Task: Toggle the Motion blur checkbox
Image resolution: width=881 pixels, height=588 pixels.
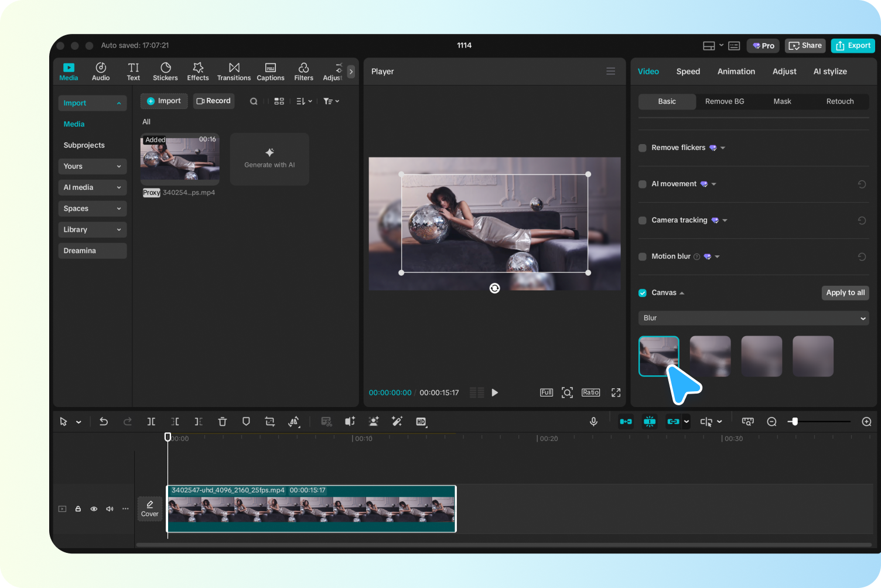Action: [x=642, y=257]
